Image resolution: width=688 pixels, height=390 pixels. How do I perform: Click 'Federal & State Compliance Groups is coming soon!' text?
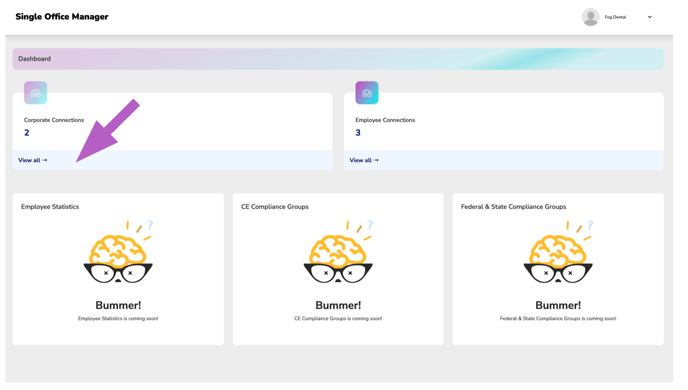pyautogui.click(x=558, y=318)
